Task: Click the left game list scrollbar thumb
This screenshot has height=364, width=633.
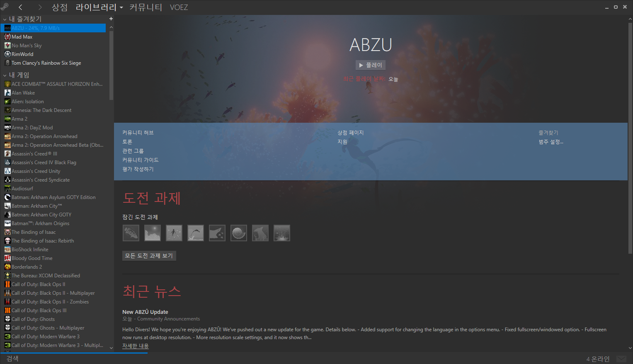Action: 111,65
